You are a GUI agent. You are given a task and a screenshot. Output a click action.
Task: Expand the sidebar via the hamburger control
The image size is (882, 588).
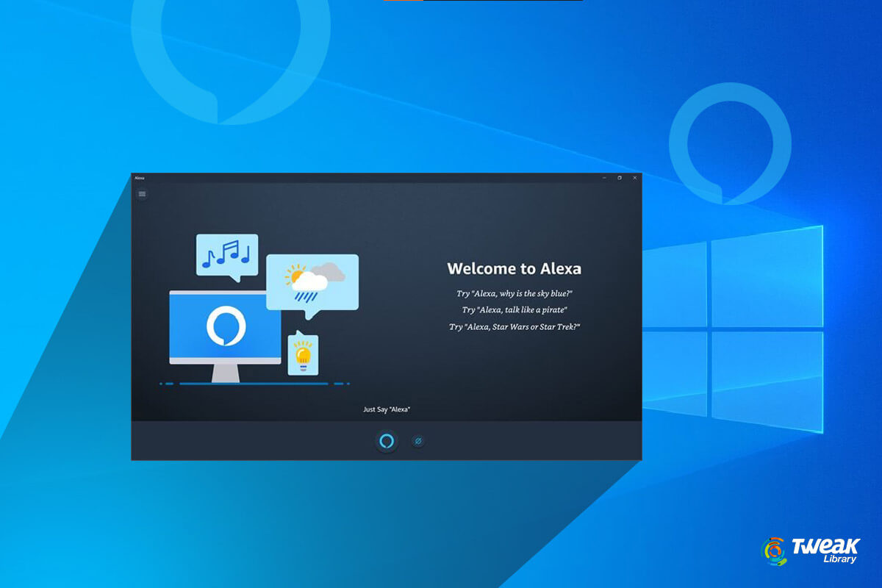click(x=141, y=193)
